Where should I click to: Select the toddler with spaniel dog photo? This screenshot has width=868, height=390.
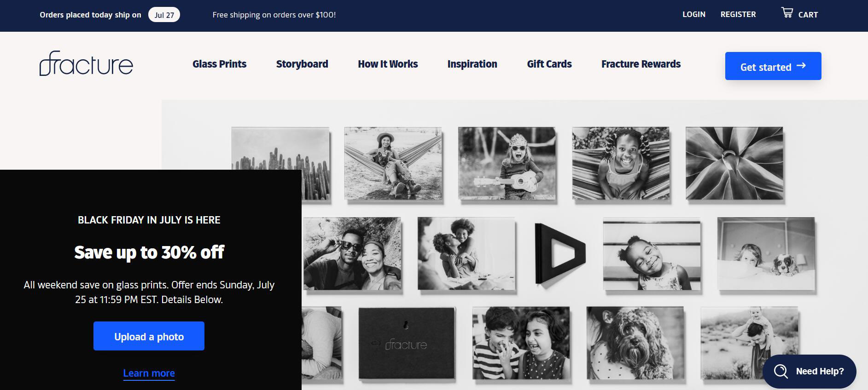click(766, 253)
